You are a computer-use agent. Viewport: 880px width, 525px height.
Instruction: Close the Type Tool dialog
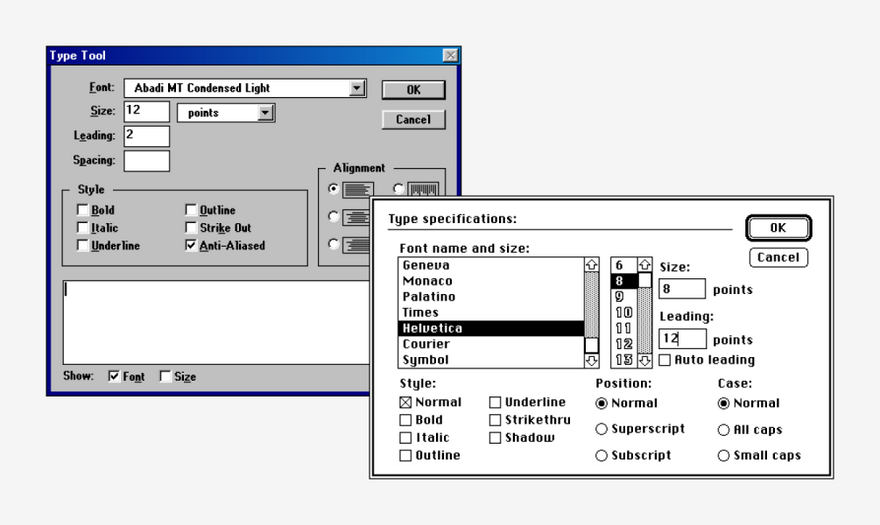click(450, 55)
